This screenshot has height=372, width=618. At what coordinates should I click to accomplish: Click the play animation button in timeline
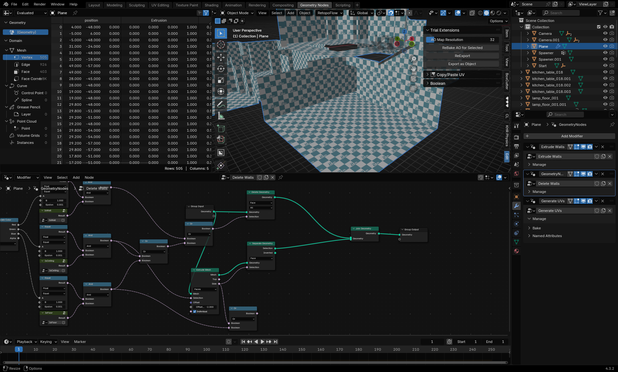(x=262, y=342)
